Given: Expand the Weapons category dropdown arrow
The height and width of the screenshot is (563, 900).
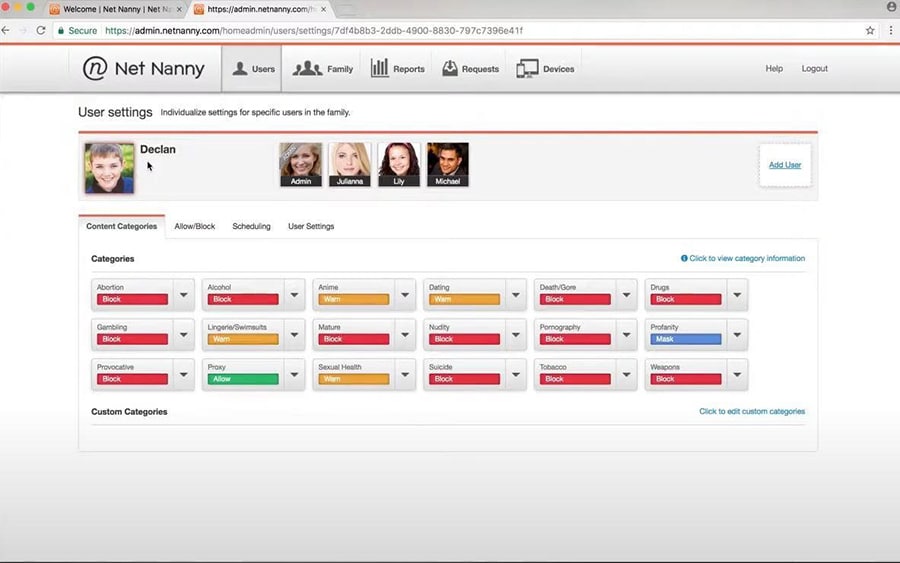Looking at the screenshot, I should 737,375.
